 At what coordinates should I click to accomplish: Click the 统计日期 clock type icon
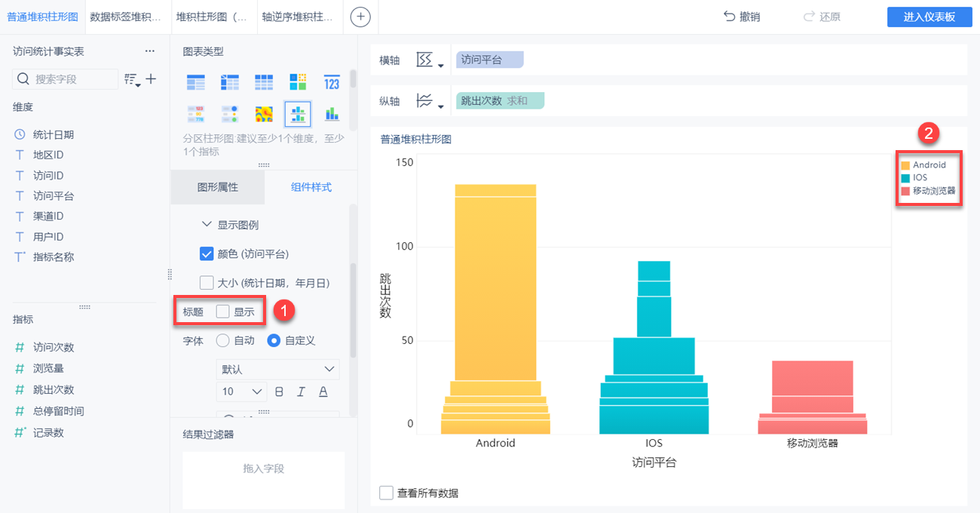pyautogui.click(x=20, y=134)
